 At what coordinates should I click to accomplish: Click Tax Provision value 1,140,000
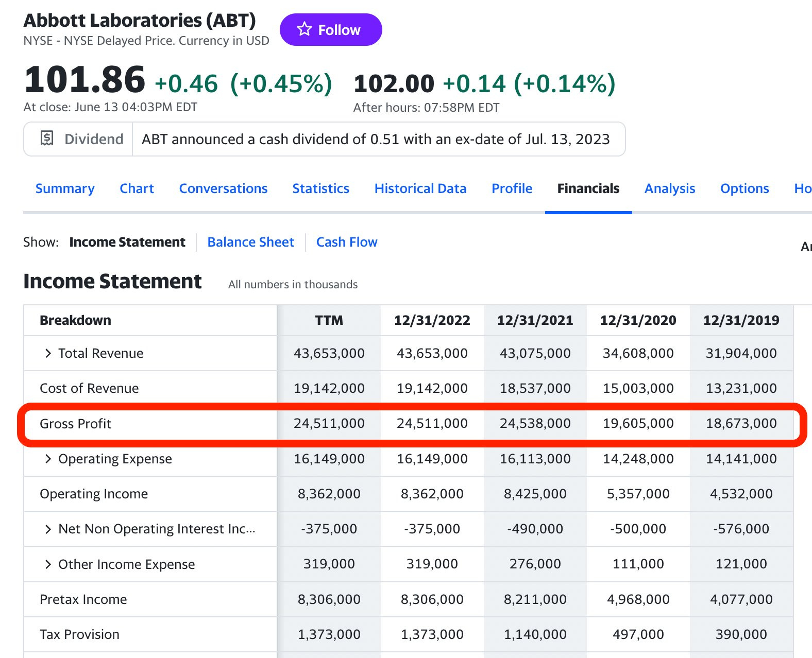point(535,634)
